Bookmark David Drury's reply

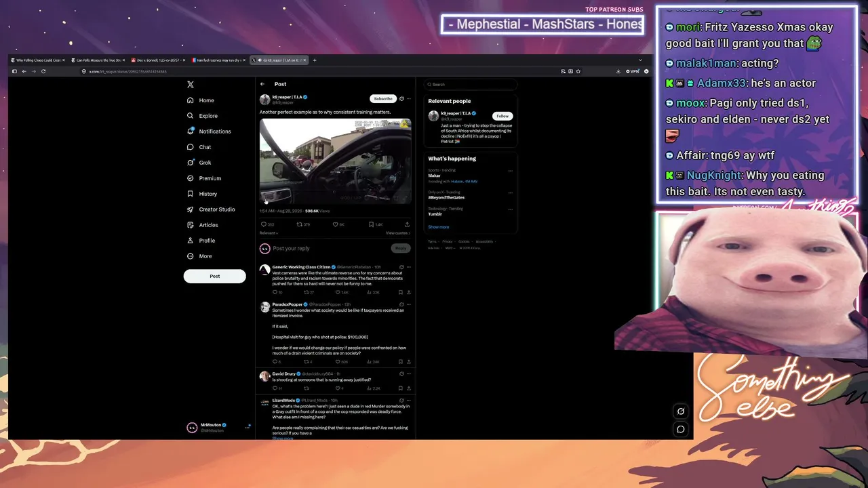click(x=401, y=388)
